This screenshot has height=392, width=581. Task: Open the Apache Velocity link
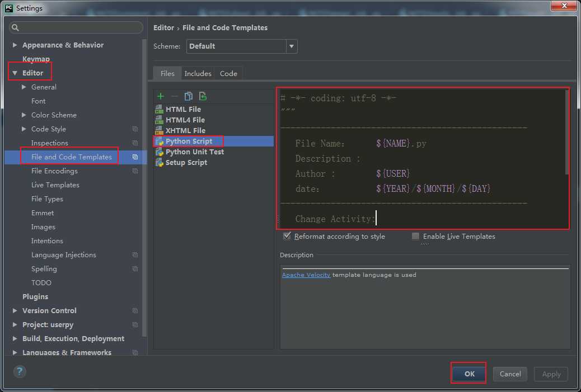point(306,275)
